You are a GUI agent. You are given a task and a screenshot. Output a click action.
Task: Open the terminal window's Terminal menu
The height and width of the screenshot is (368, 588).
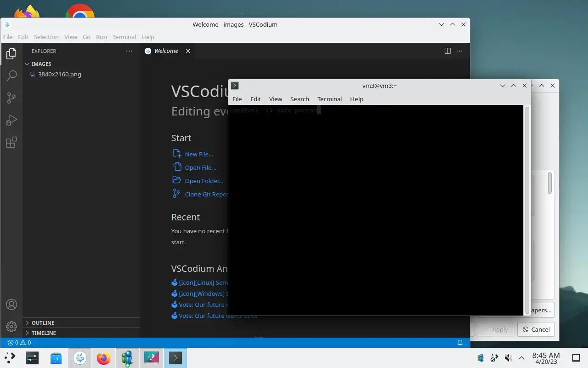coord(329,99)
